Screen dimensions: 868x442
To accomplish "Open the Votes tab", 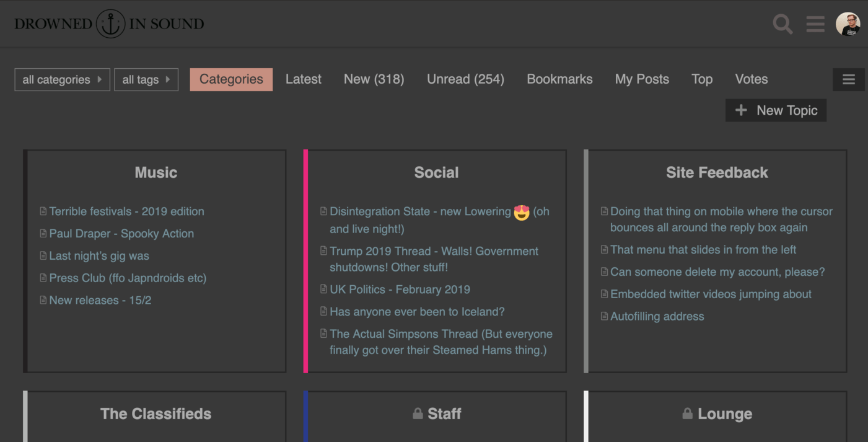I will click(x=752, y=79).
